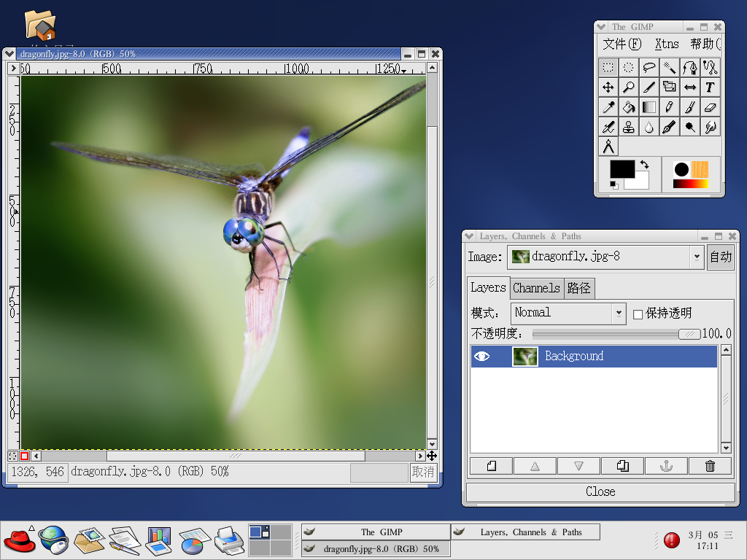Duplicate the layer with the duplicate icon
747x560 pixels.
click(622, 466)
